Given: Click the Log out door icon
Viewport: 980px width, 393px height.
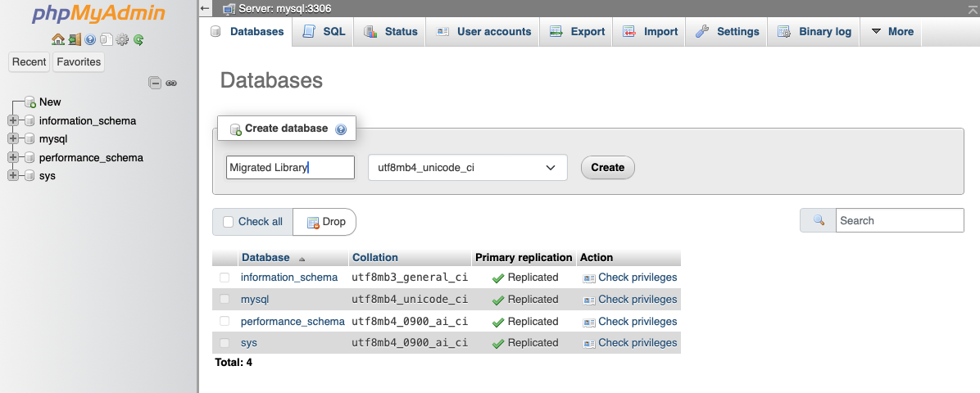Looking at the screenshot, I should pos(74,39).
